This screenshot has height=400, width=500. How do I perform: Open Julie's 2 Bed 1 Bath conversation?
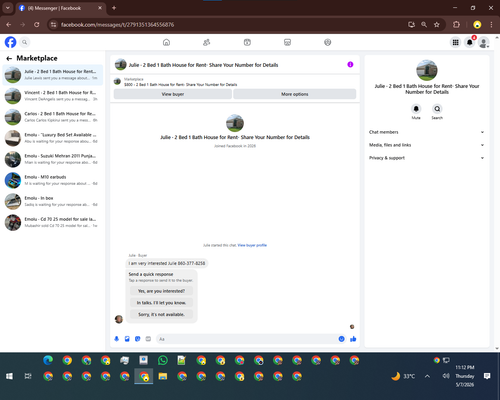click(53, 75)
